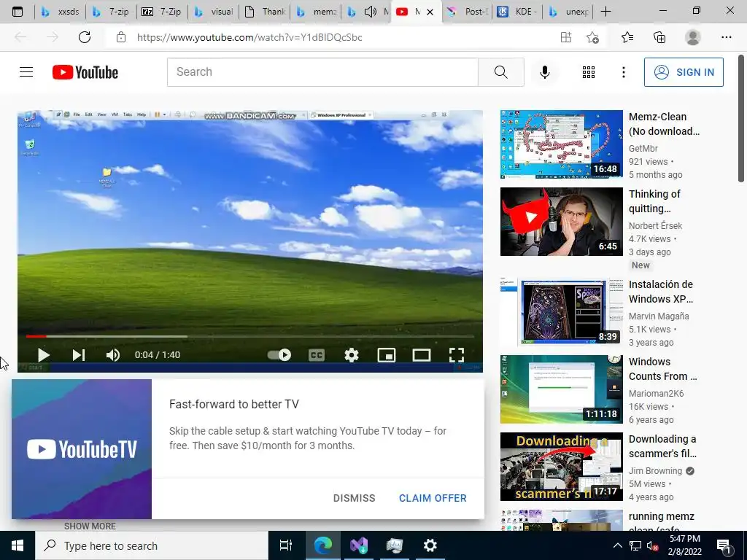The height and width of the screenshot is (560, 747).
Task: Mute the audio-playing tab speaker icon
Action: coord(371,12)
